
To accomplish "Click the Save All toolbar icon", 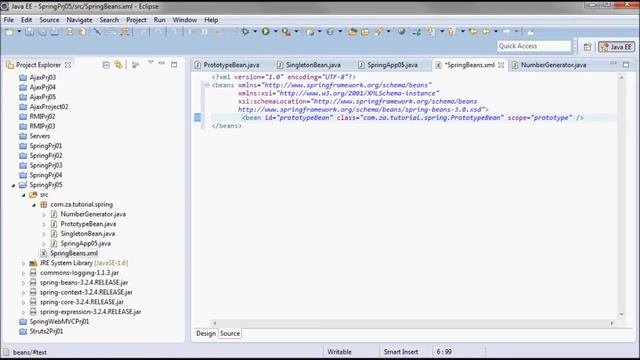I will click(x=42, y=31).
